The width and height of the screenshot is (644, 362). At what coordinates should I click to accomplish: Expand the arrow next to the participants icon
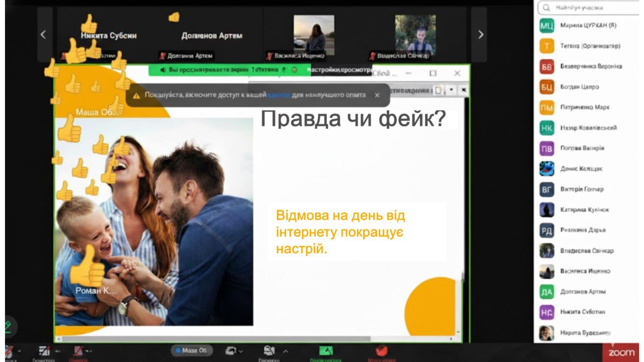pos(286,351)
